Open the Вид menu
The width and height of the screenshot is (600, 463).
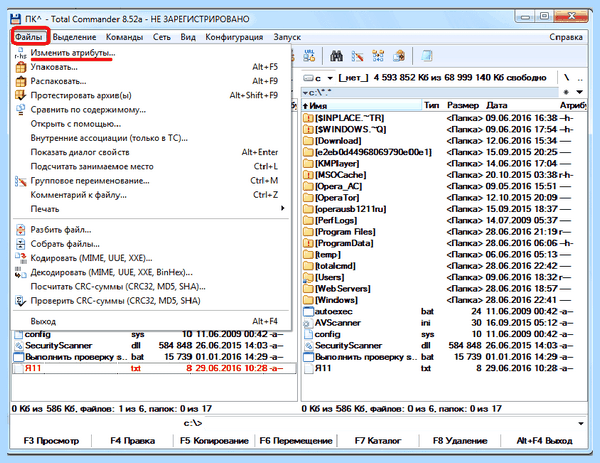pyautogui.click(x=188, y=37)
